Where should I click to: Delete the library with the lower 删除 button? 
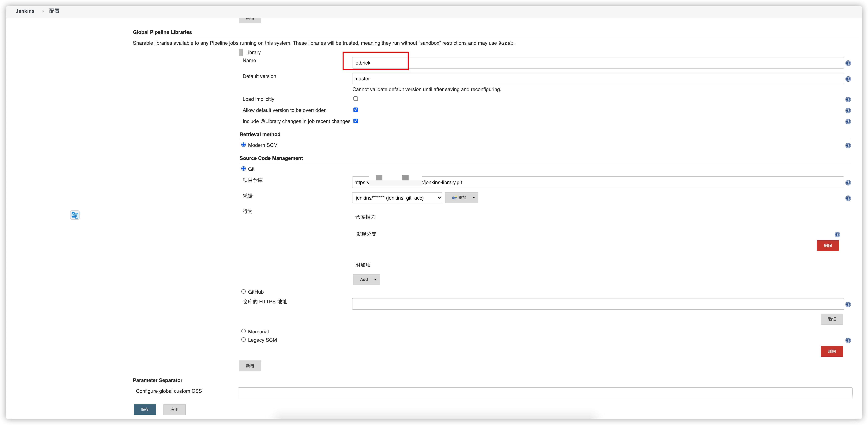[x=832, y=351]
